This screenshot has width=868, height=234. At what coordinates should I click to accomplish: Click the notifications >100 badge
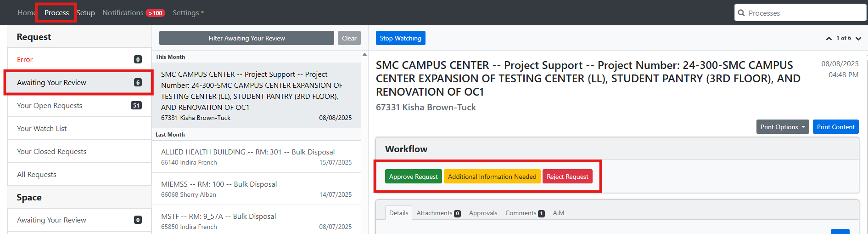[155, 13]
